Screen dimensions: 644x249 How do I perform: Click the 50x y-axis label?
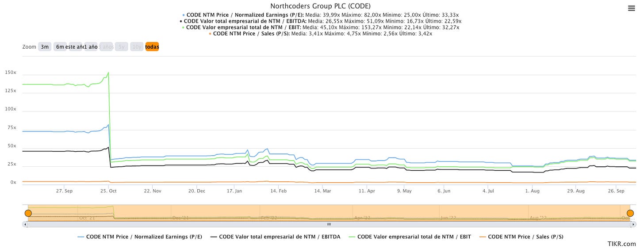12,146
